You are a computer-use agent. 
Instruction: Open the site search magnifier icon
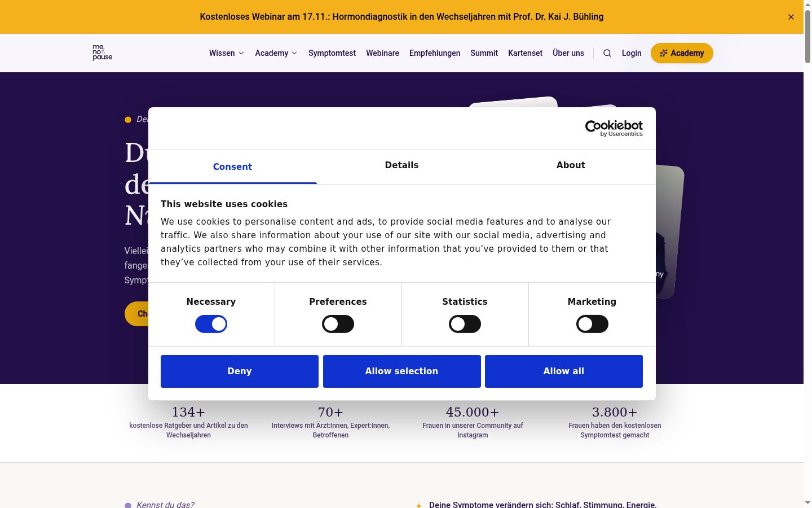tap(607, 53)
